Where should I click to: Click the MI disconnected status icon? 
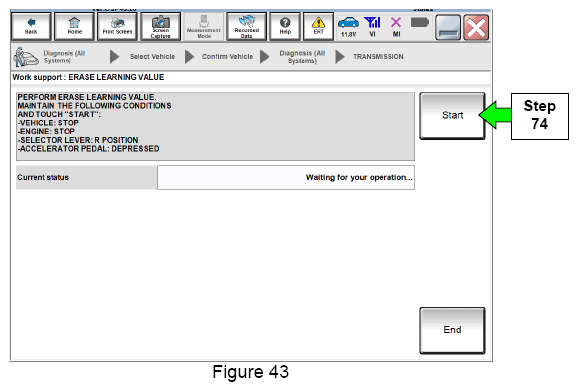[x=396, y=27]
